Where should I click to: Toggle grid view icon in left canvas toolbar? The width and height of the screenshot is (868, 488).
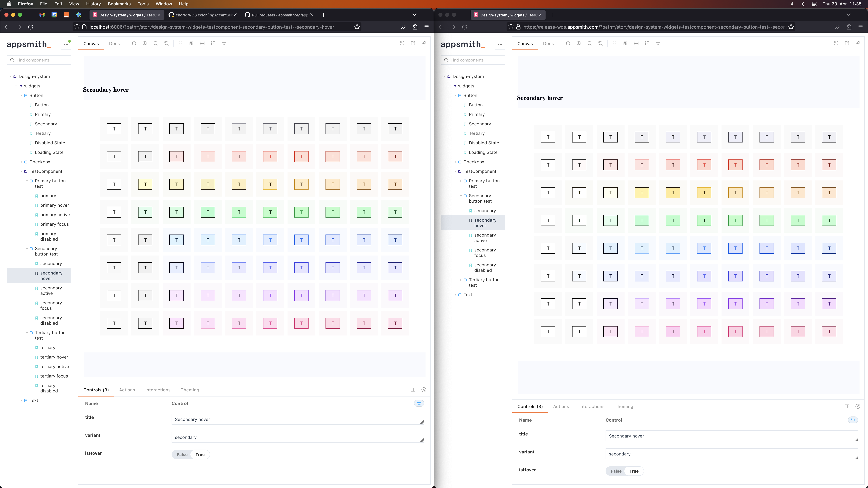coord(181,43)
